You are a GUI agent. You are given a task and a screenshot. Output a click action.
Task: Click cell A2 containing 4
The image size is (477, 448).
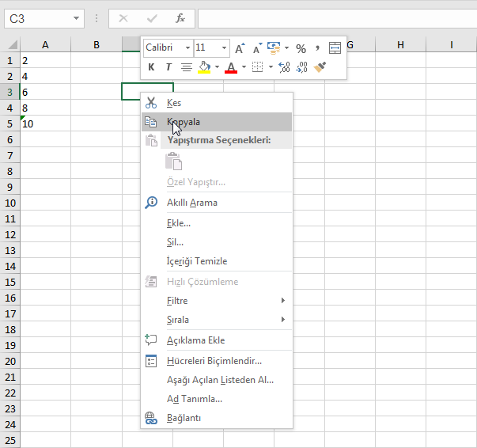(x=45, y=77)
